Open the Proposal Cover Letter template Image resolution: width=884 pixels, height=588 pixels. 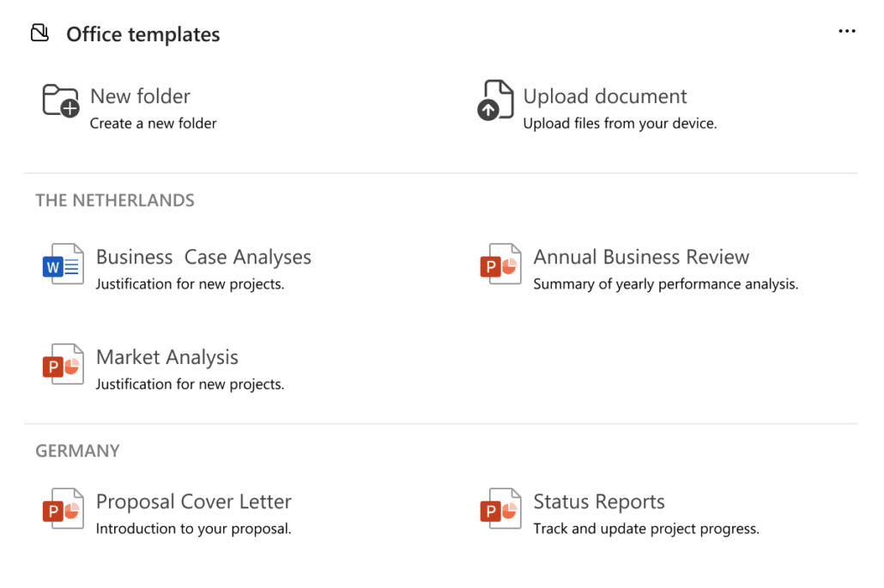(194, 501)
